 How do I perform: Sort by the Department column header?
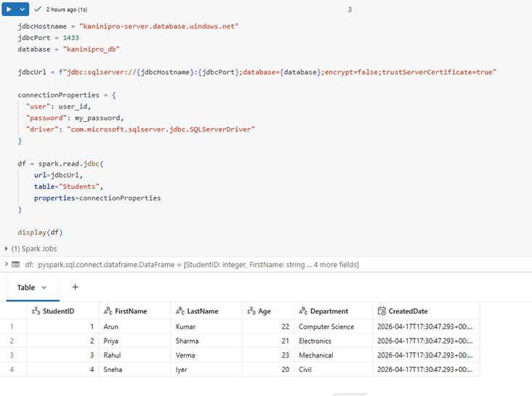point(331,311)
